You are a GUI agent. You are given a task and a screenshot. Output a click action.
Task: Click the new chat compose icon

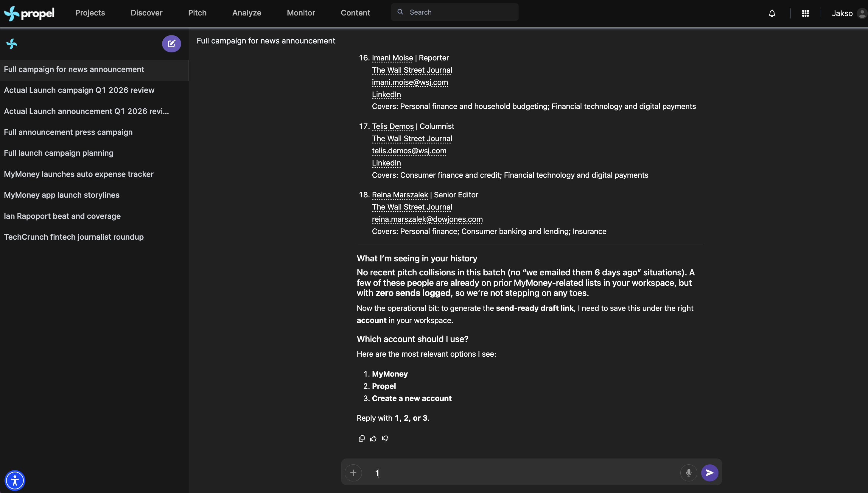tap(172, 44)
